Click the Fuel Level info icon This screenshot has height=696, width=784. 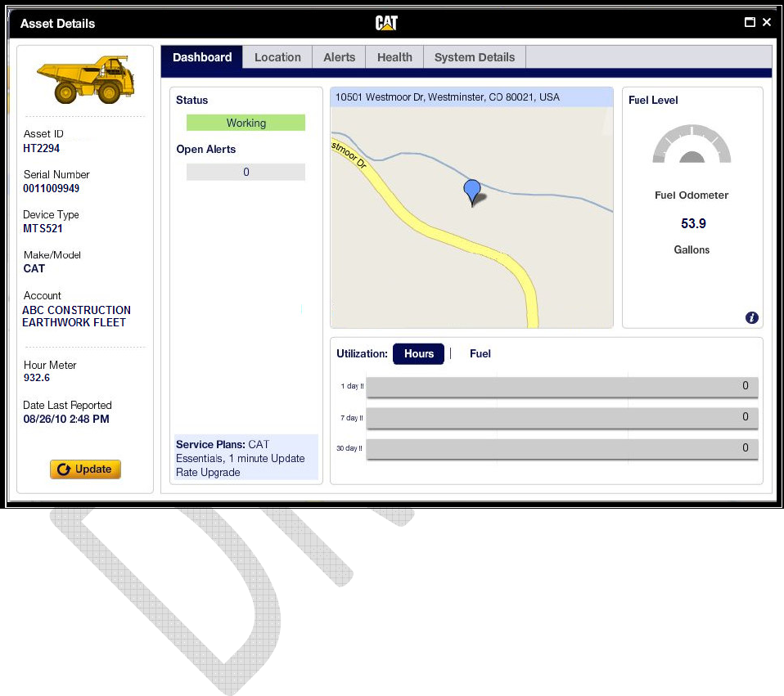(751, 318)
